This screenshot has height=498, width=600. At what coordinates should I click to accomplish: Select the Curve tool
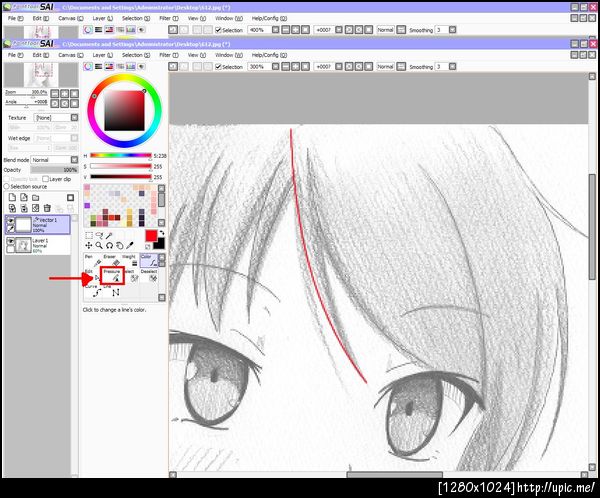pyautogui.click(x=93, y=291)
